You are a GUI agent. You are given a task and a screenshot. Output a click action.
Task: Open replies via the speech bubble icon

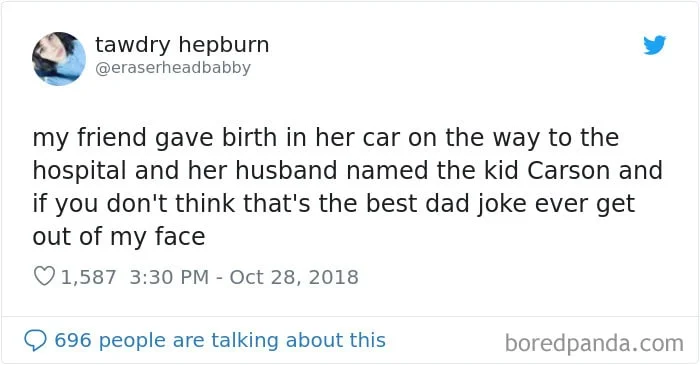tap(35, 341)
